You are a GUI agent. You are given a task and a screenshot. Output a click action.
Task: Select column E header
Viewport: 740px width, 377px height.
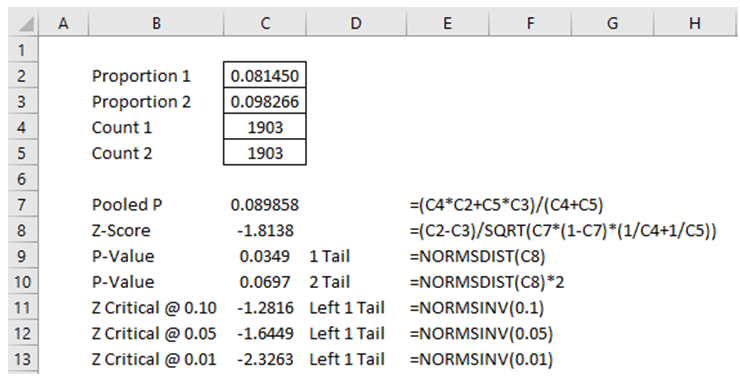point(446,24)
